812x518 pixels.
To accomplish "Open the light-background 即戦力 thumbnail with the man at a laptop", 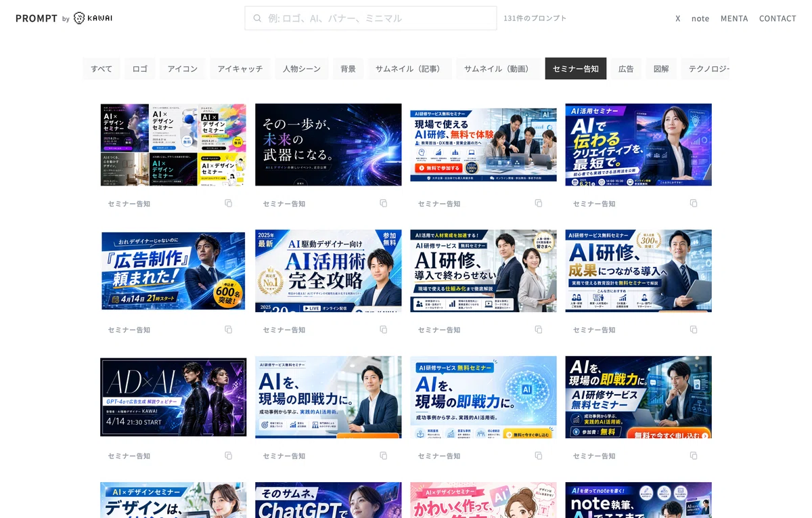I will click(x=328, y=397).
